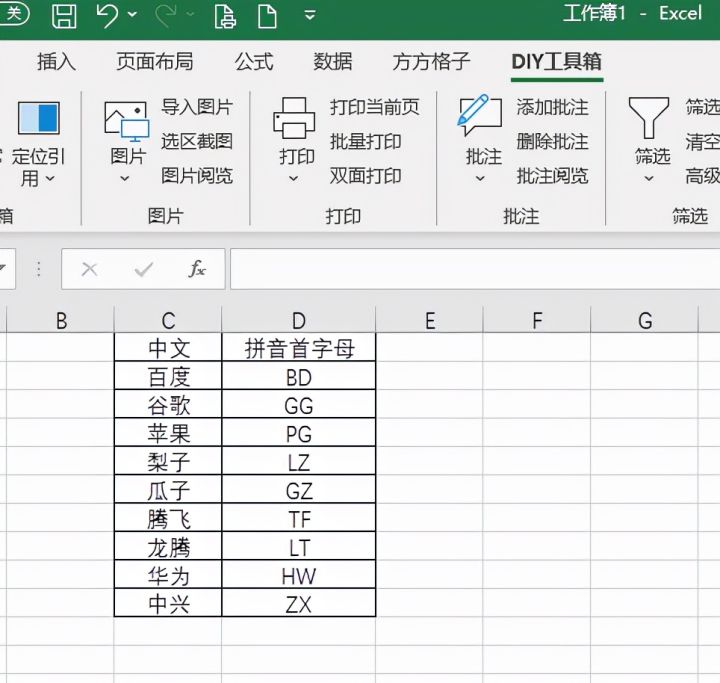The image size is (720, 683).
Task: Click 删除批注 button
Action: 552,141
